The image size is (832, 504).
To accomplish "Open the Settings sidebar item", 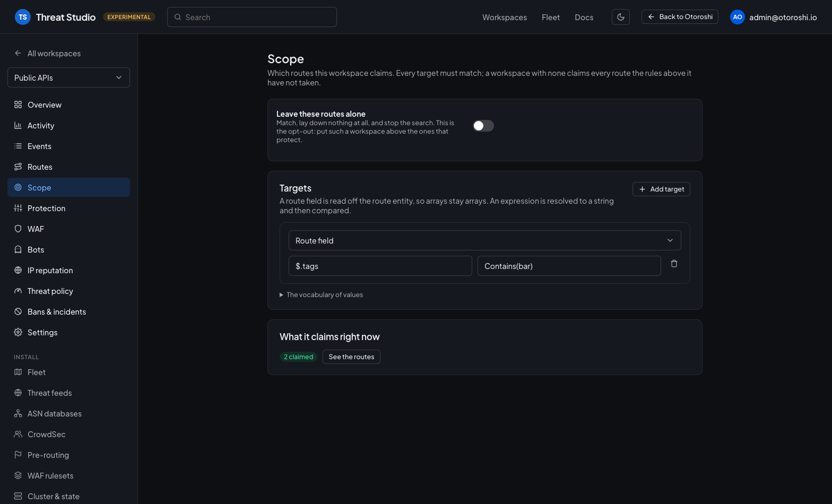I will click(x=68, y=332).
